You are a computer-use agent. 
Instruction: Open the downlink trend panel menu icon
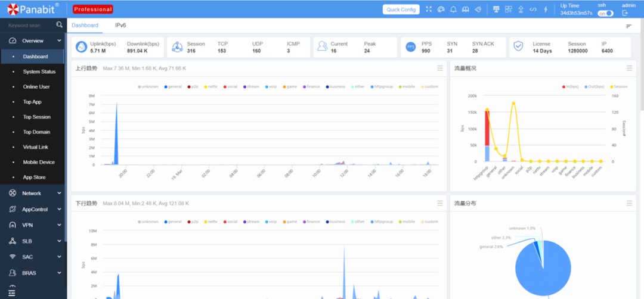point(440,203)
